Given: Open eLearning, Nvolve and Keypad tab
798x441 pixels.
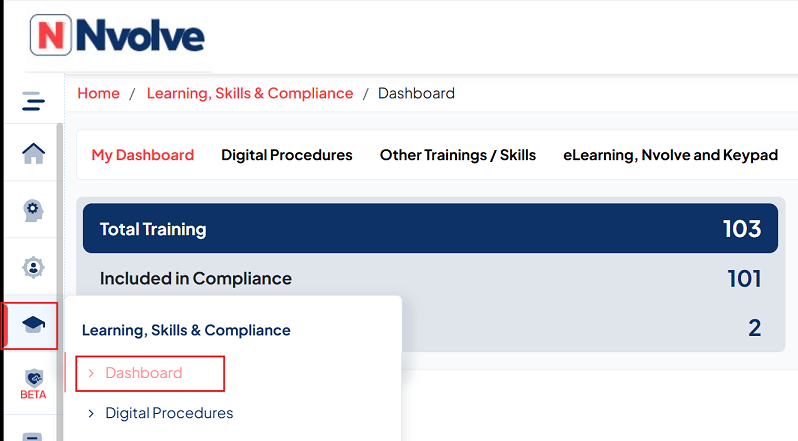Looking at the screenshot, I should [x=670, y=155].
